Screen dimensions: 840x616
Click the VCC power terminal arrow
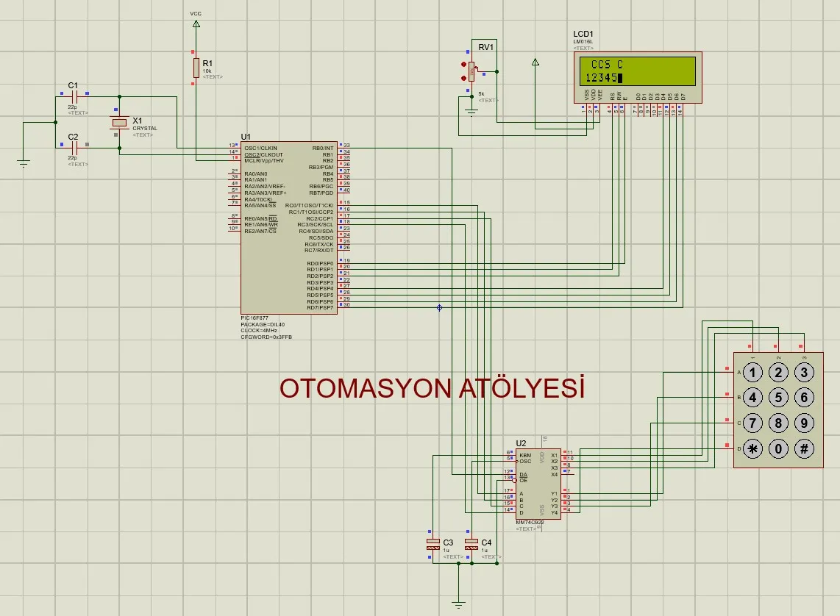196,24
